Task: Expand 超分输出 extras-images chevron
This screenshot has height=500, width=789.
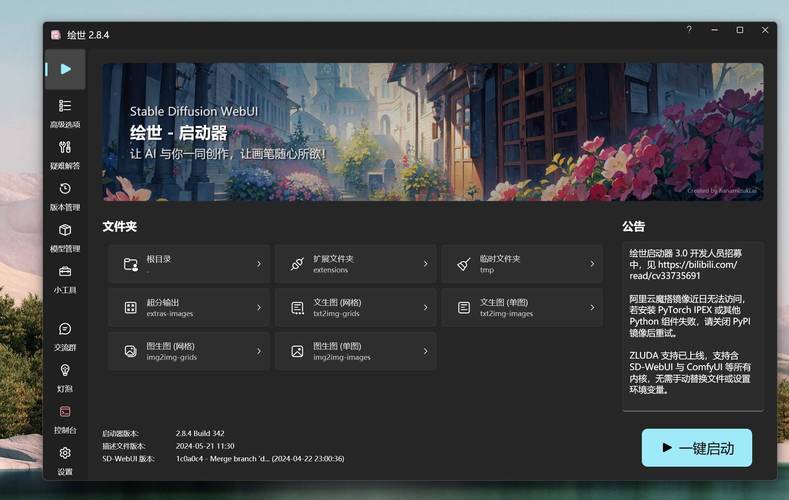Action: tap(259, 307)
